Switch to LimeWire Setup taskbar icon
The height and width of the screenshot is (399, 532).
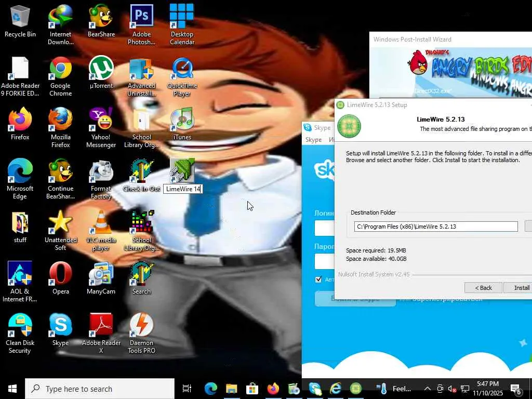(356, 389)
